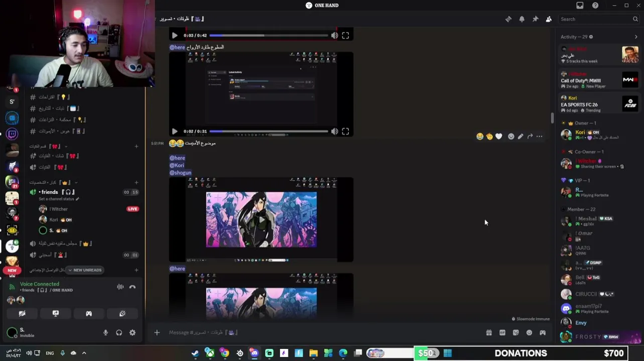The image size is (644, 361).
Task: Click the @shogun mention in chat
Action: click(180, 173)
